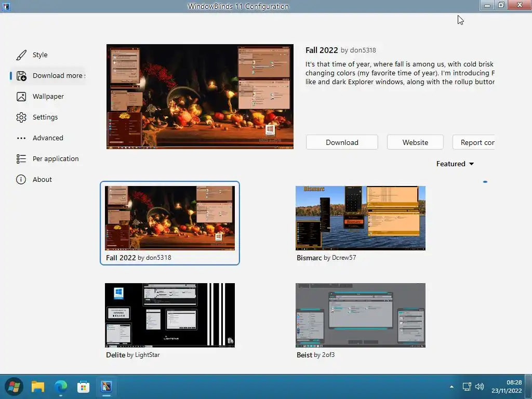Click the Per application list icon
The width and height of the screenshot is (532, 399).
21,159
